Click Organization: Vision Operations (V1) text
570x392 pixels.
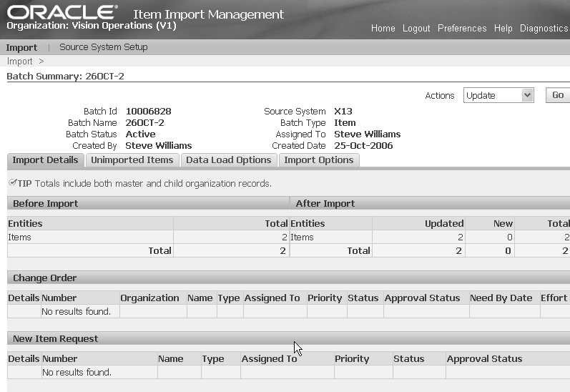92,26
